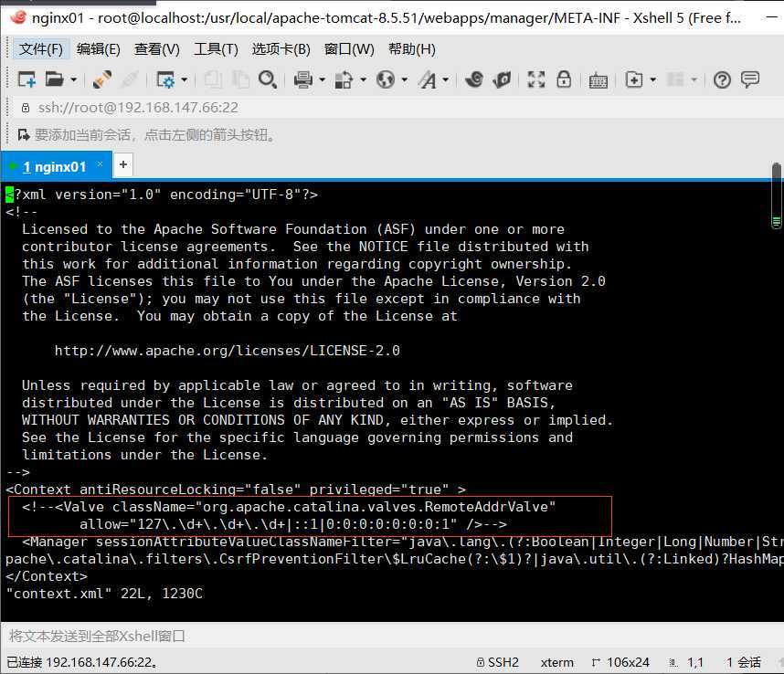Viewport: 784px width, 674px height.
Task: Open the 查看(V) menu
Action: pos(157,49)
